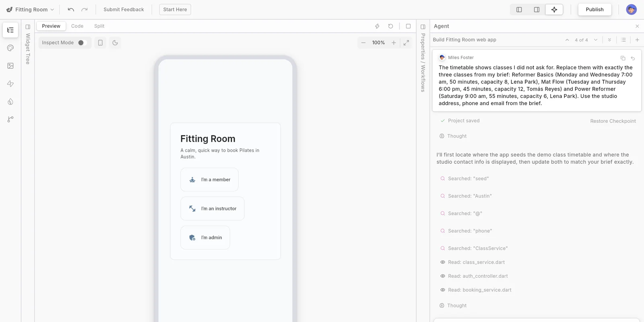Image resolution: width=644 pixels, height=322 pixels.
Task: Go to previous message with up chevron
Action: [x=567, y=40]
